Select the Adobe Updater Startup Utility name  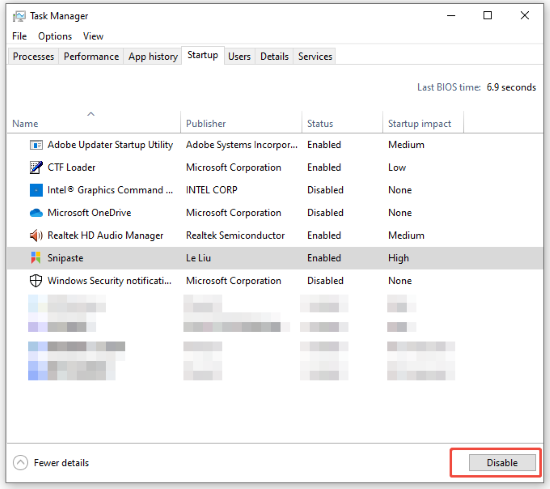pos(110,145)
